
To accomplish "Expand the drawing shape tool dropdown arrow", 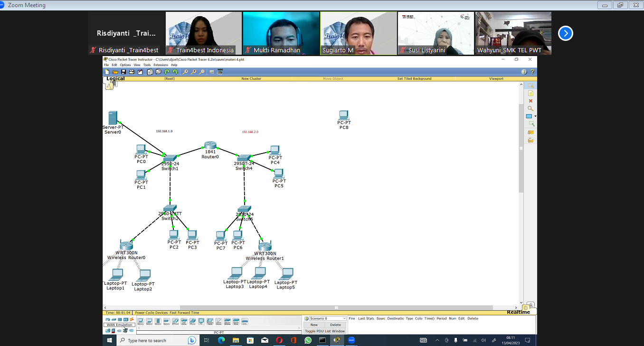I will (x=535, y=116).
